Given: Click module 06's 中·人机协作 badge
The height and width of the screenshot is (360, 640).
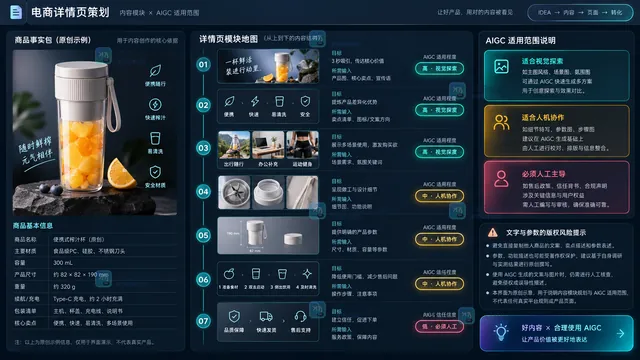Looking at the screenshot, I should click(x=439, y=284).
